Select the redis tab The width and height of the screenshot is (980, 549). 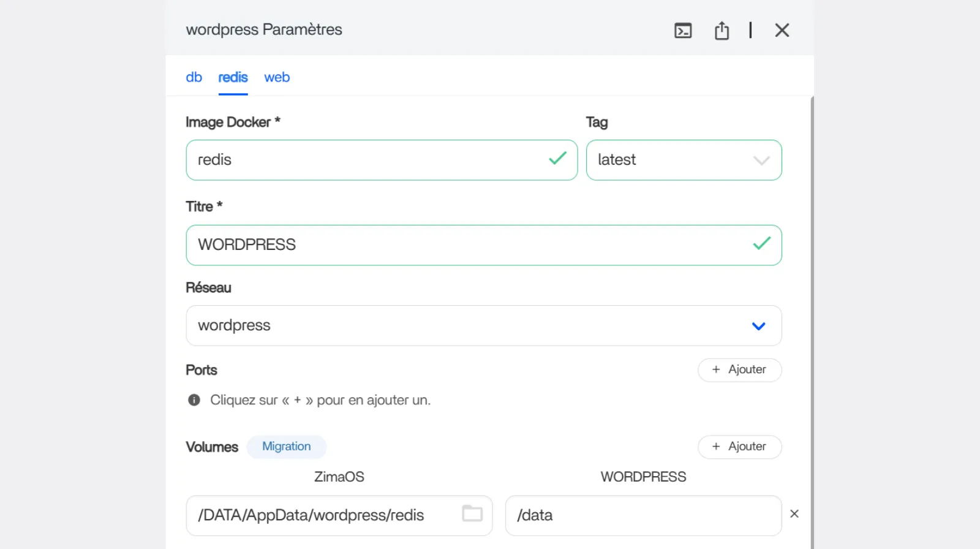coord(233,77)
